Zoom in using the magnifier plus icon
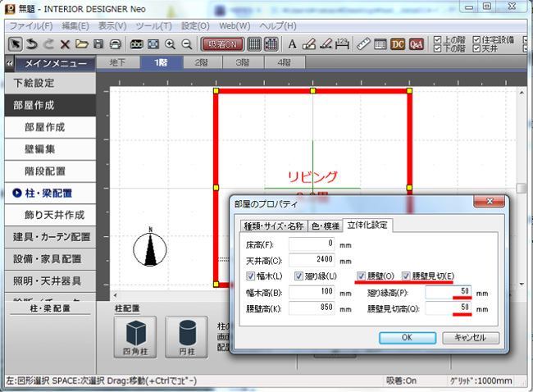The height and width of the screenshot is (392, 533). (171, 43)
